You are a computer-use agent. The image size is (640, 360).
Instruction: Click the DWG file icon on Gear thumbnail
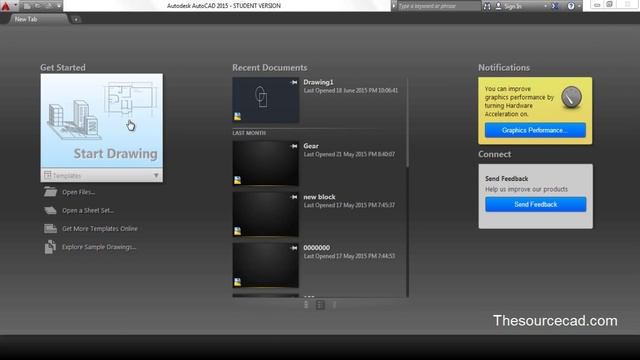pos(237,180)
